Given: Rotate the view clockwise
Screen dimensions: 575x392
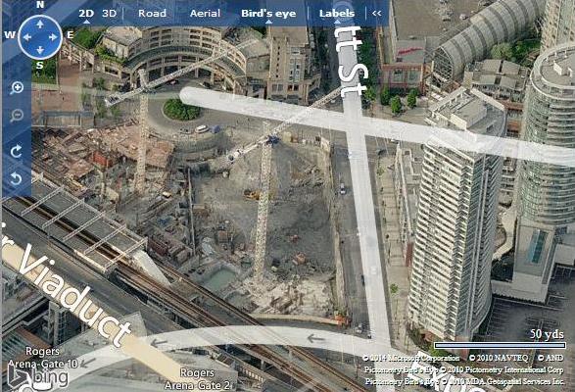Looking at the screenshot, I should [16, 151].
